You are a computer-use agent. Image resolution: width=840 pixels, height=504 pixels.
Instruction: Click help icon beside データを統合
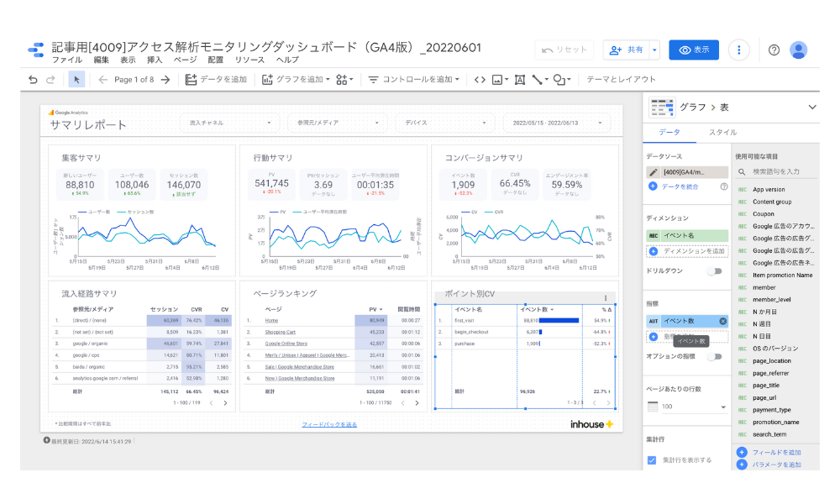coord(724,186)
